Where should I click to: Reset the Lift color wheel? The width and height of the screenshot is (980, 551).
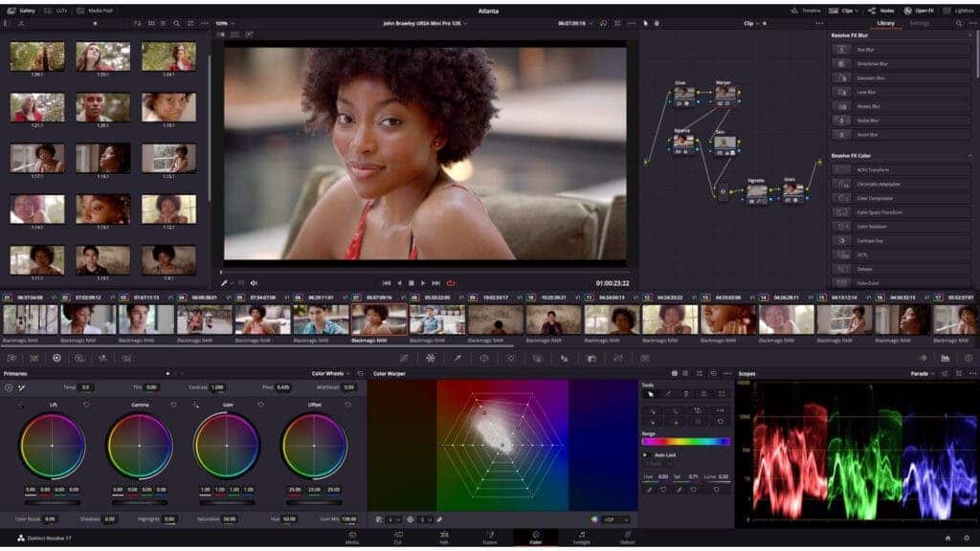(85, 405)
